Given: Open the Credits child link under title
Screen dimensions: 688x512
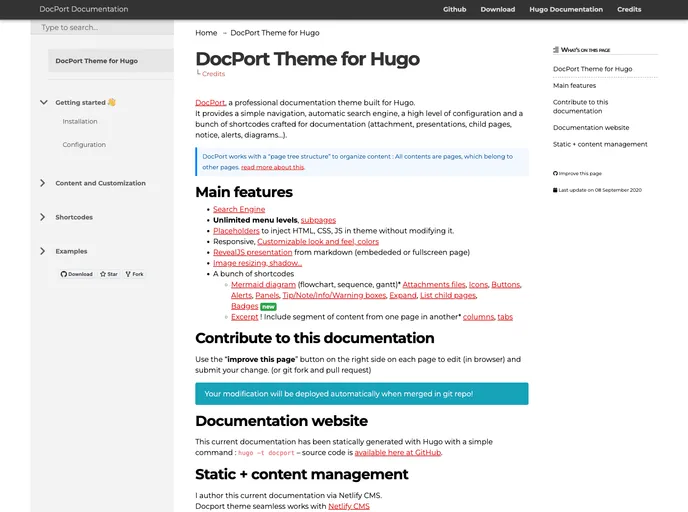Looking at the screenshot, I should [213, 74].
